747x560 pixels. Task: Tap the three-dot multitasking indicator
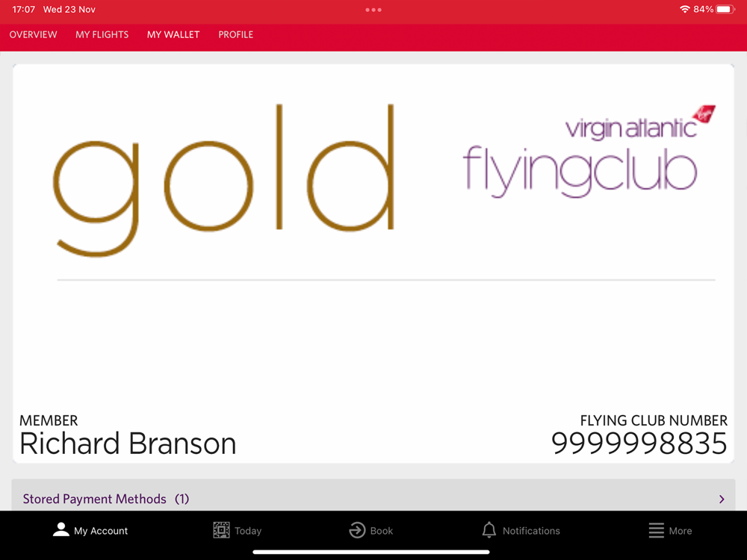coord(373,10)
